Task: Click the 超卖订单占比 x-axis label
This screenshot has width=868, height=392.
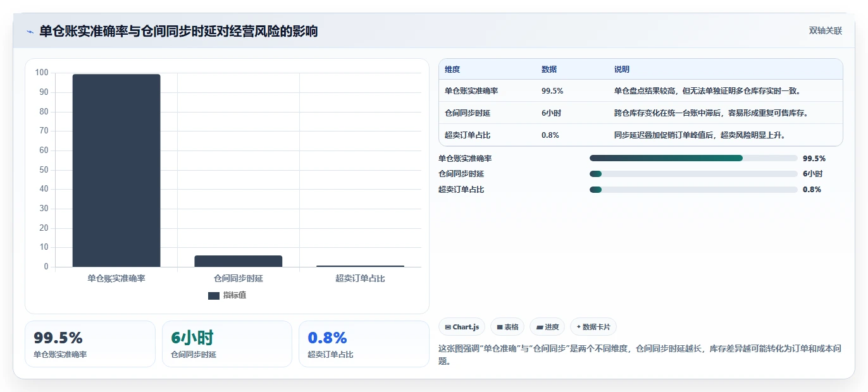Action: pyautogui.click(x=361, y=278)
